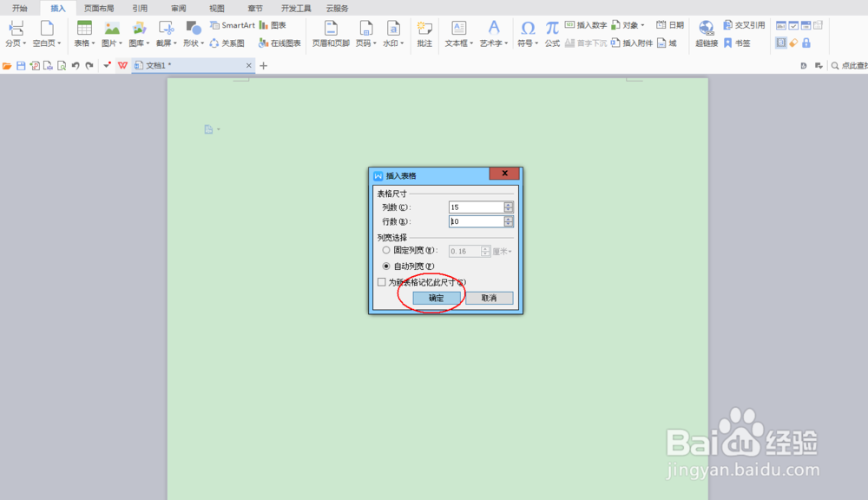Click the print preview icon
This screenshot has width=868, height=500.
click(62, 66)
